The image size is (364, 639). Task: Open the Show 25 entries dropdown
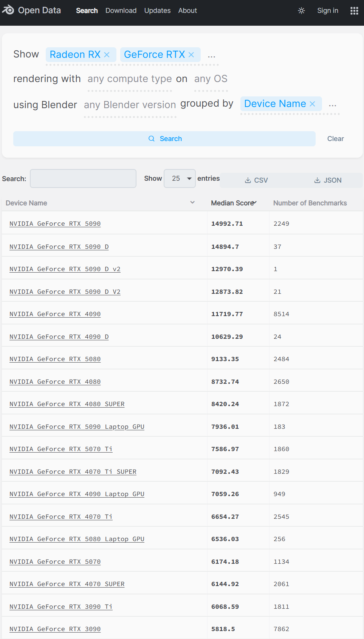pos(180,178)
